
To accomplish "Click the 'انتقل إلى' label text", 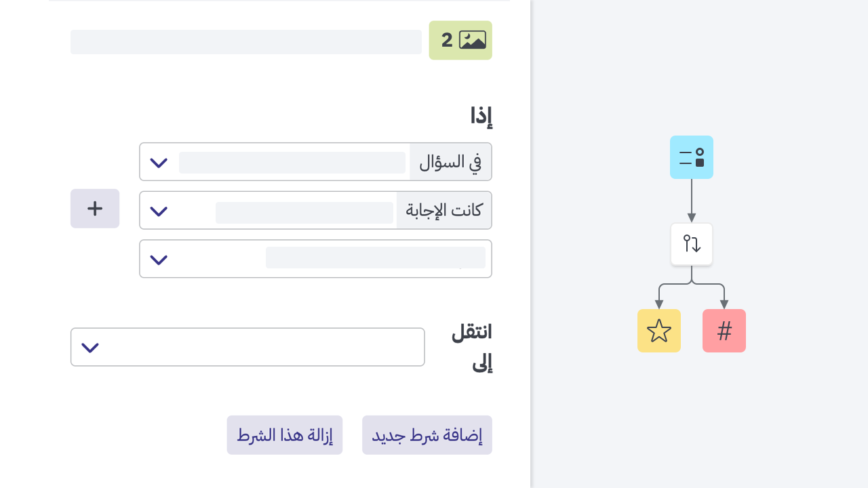I will [471, 346].
